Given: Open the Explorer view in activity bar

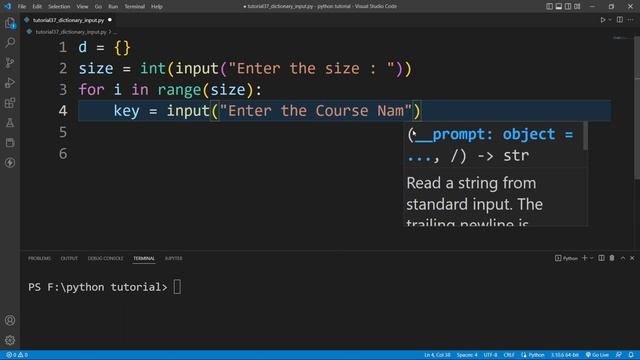Looking at the screenshot, I should click(x=10, y=23).
